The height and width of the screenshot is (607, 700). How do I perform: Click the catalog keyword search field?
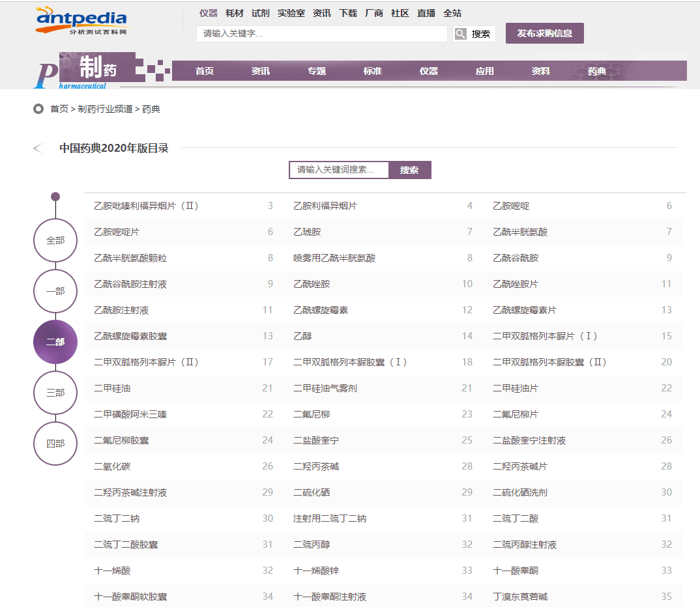(339, 170)
